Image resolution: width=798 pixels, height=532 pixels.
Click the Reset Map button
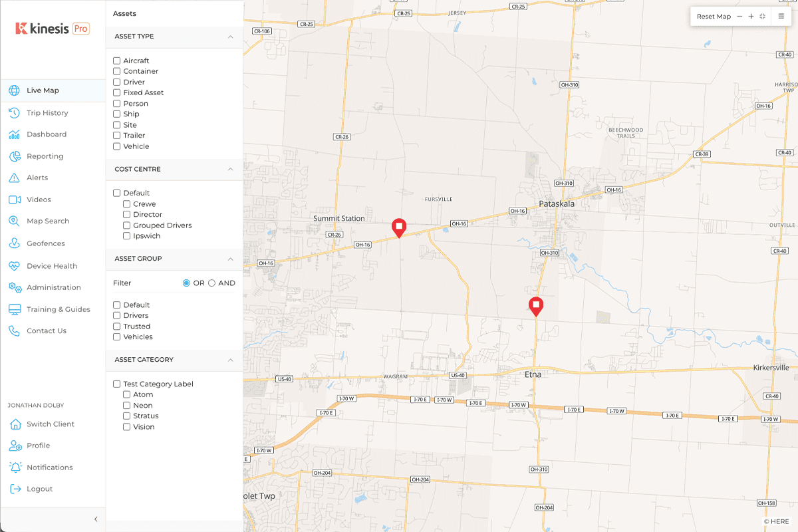point(714,17)
